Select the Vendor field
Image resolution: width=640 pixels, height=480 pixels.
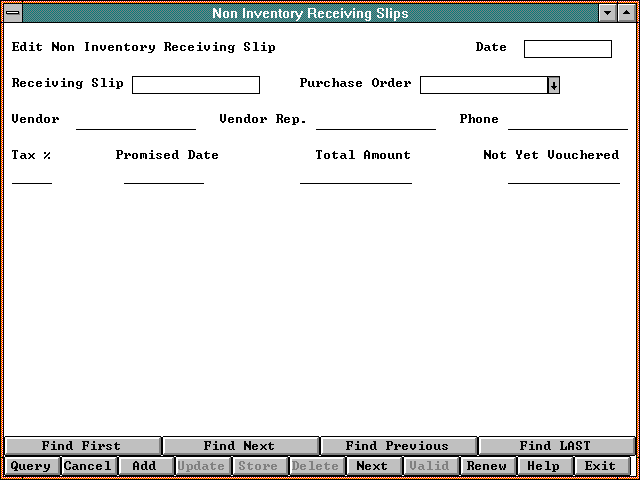[136, 121]
